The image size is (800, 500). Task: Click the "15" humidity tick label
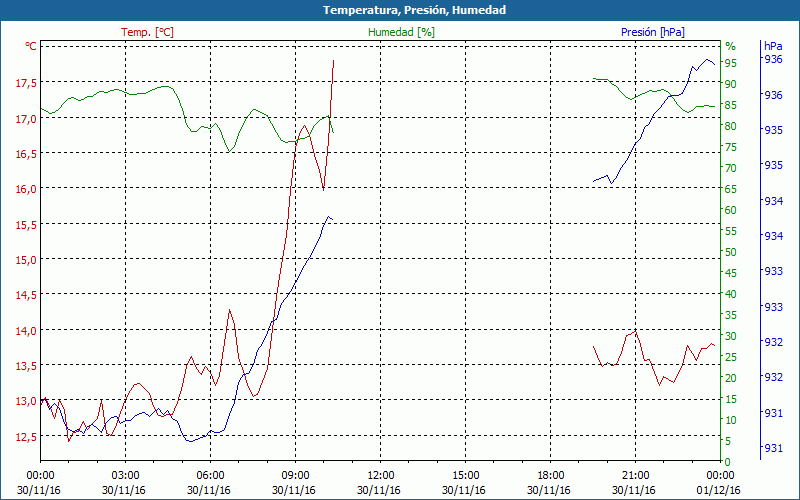pos(731,399)
